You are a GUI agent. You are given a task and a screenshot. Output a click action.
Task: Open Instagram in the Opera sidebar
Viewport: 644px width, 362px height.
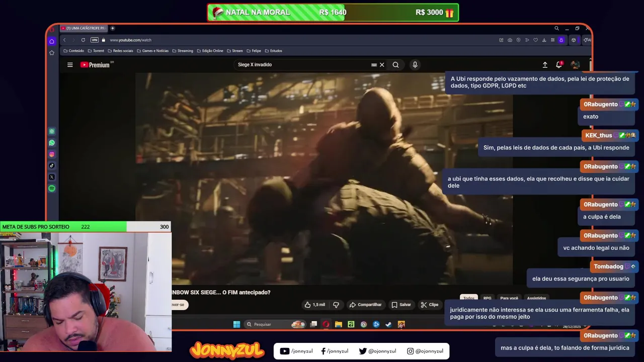52,154
